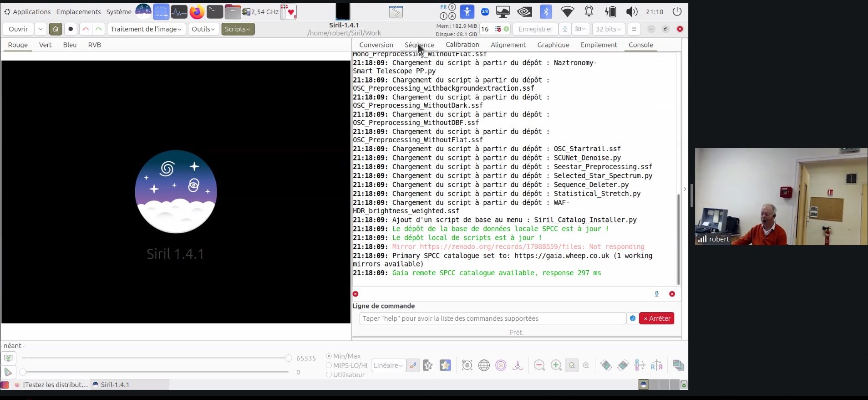This screenshot has width=868, height=400.
Task: Click the Firefox icon in the top panel
Action: pyautogui.click(x=197, y=12)
